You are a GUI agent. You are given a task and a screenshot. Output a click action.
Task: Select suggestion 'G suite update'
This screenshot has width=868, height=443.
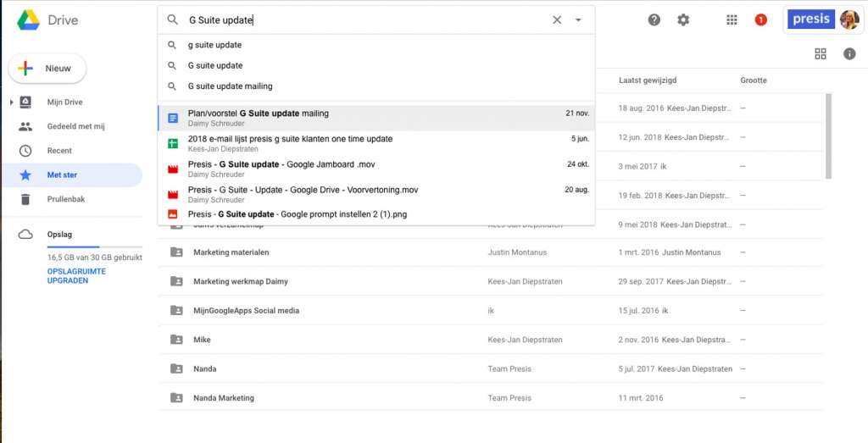click(376, 65)
